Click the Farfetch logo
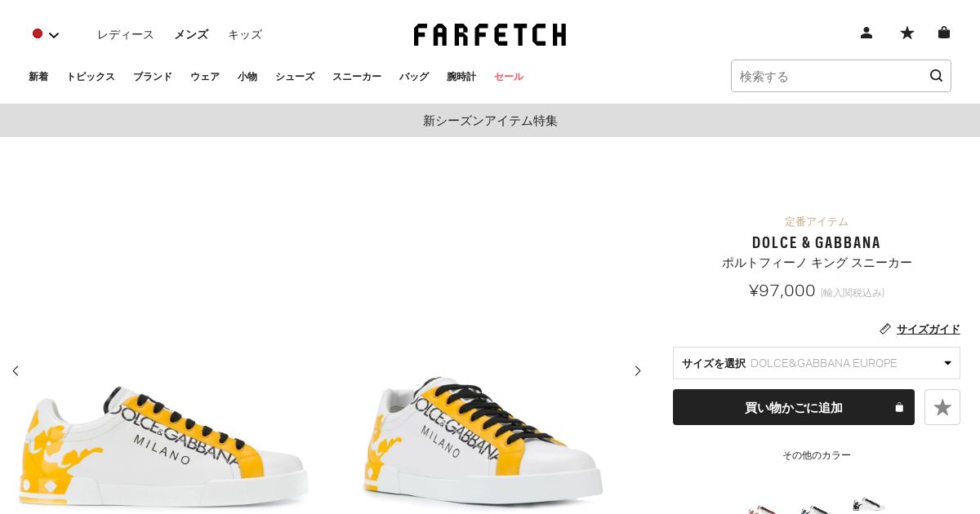Image resolution: width=980 pixels, height=514 pixels. (490, 34)
